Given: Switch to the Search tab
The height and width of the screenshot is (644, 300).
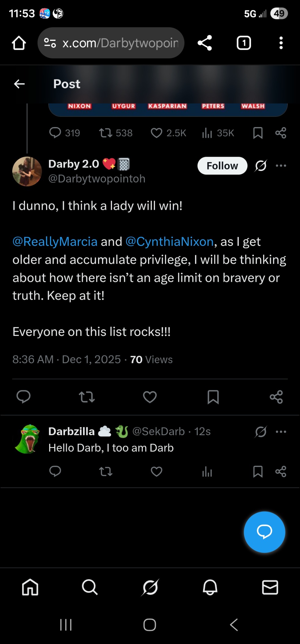Looking at the screenshot, I should (x=90, y=587).
